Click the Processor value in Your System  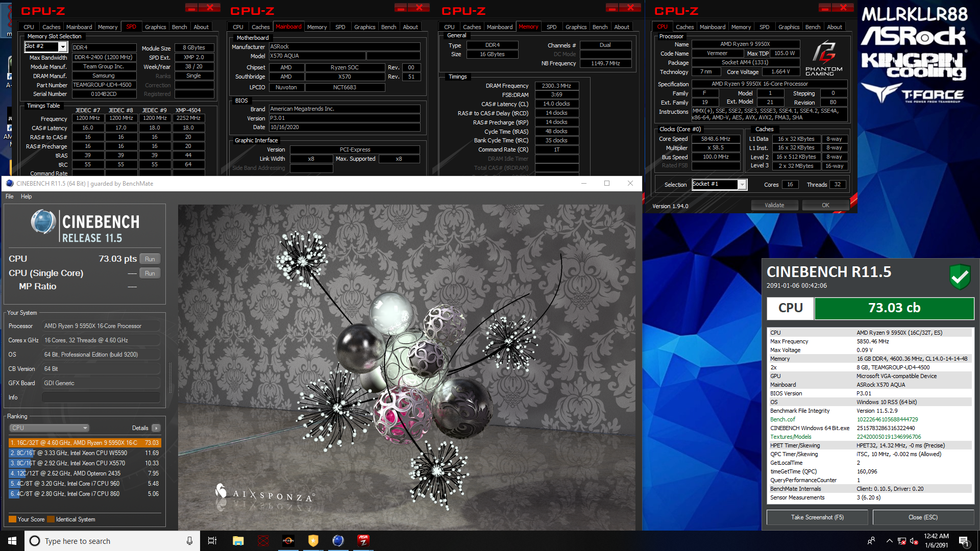(101, 326)
